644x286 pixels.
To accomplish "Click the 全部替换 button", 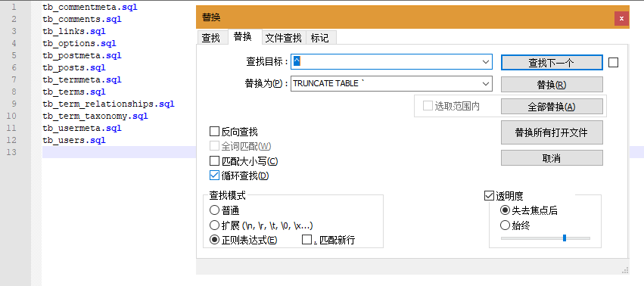I will tap(552, 107).
